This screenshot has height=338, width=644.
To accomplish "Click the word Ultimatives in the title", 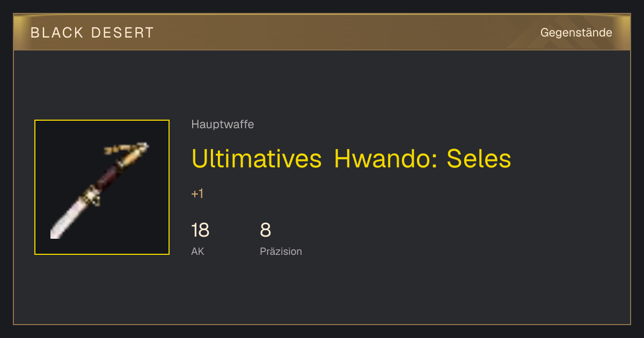I will (x=257, y=158).
